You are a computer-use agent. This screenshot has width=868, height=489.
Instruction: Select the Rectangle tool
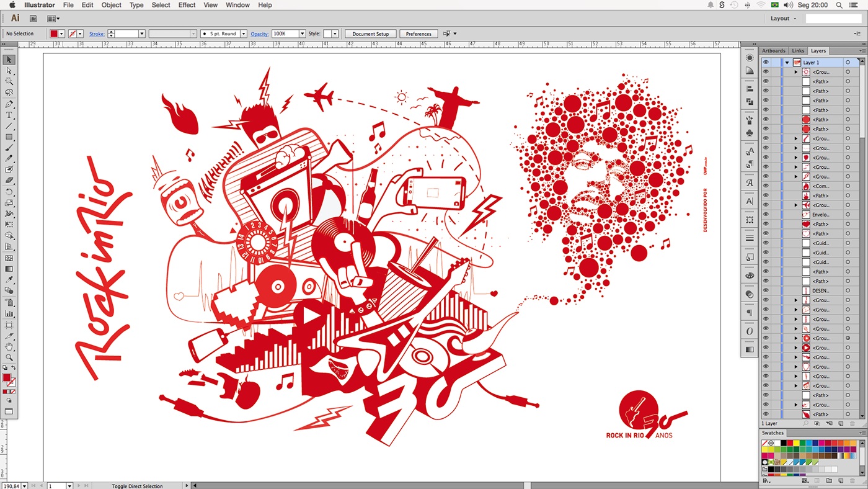[9, 137]
